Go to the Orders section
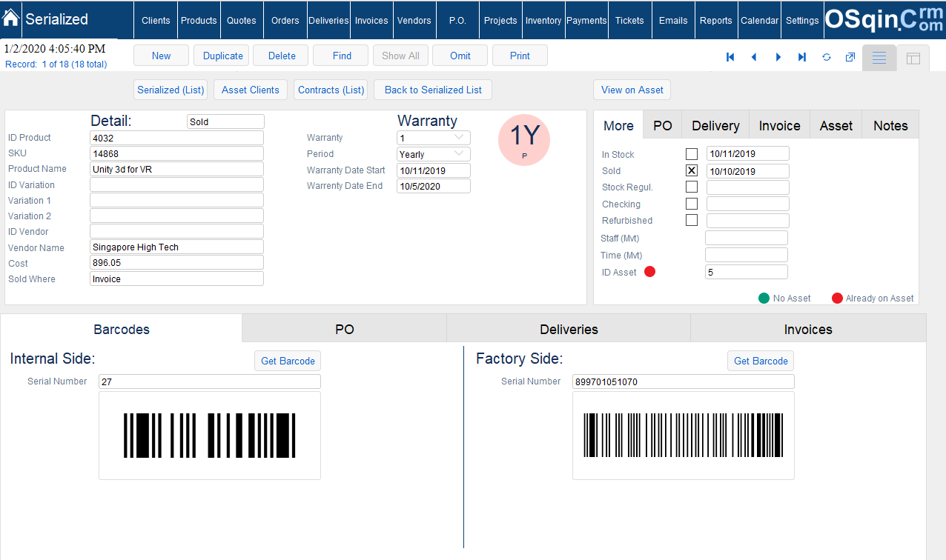Viewport: 946px width, 560px height. pyautogui.click(x=285, y=20)
